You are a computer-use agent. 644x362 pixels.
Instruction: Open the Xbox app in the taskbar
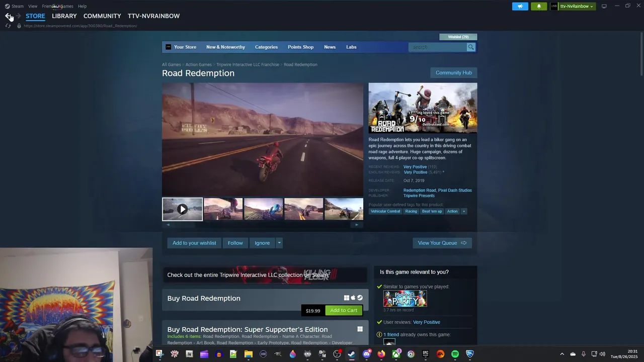[396, 354]
